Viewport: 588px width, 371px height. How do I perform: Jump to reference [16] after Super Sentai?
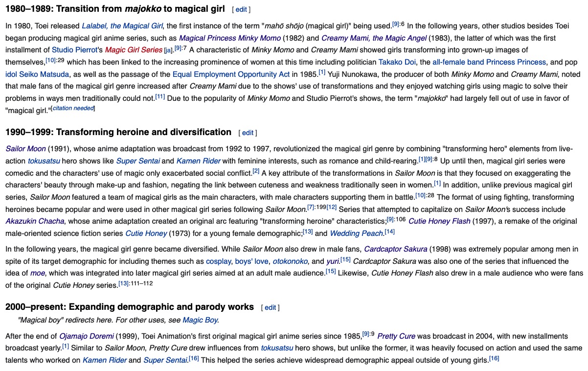tap(194, 358)
